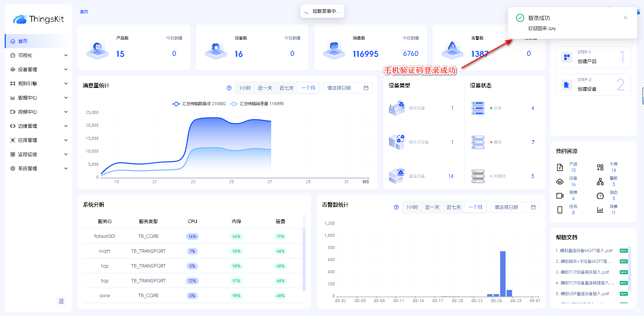The image size is (644, 316).
Task: Click the 系统分析 table vertical scrollbar
Action: [x=304, y=253]
